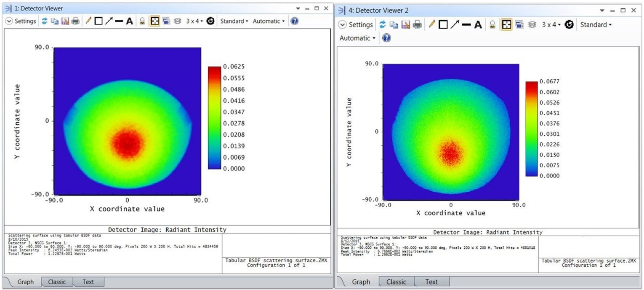This screenshot has height=290, width=644.
Task: Switch to the Graph tab in Detector Viewer 2
Action: pyautogui.click(x=361, y=282)
